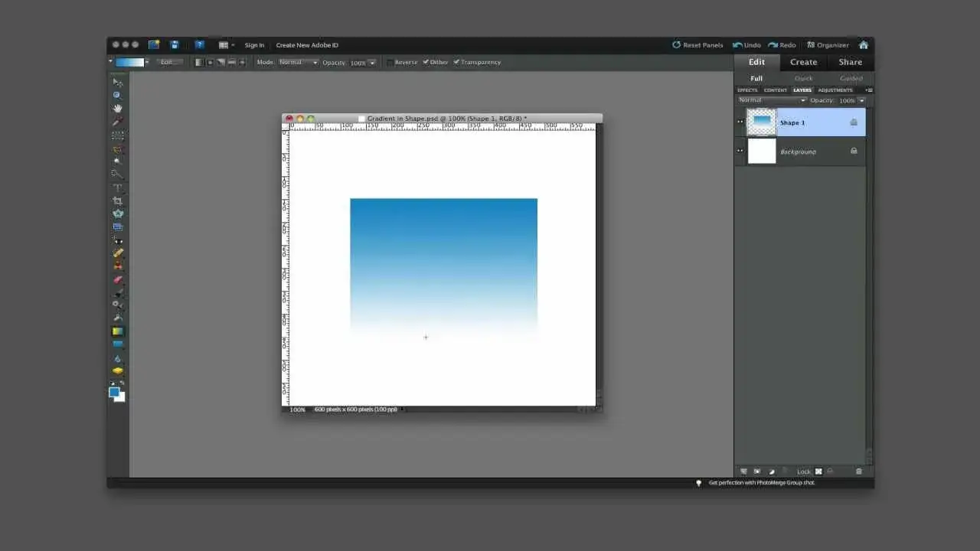The height and width of the screenshot is (551, 980).
Task: Click Create New Adobe ID
Action: click(306, 44)
